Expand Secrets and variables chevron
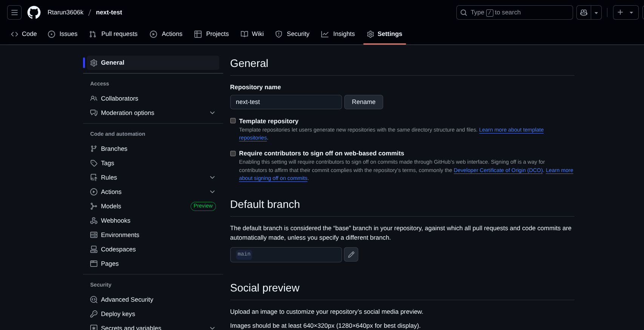 212,327
